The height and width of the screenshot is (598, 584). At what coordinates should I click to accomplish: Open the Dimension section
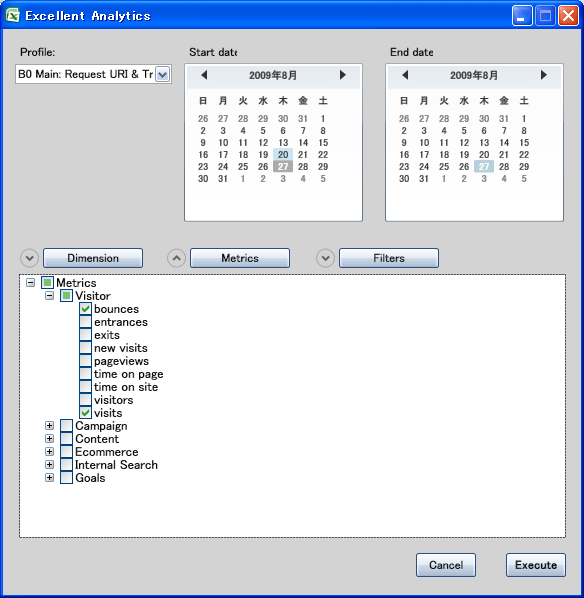click(93, 258)
